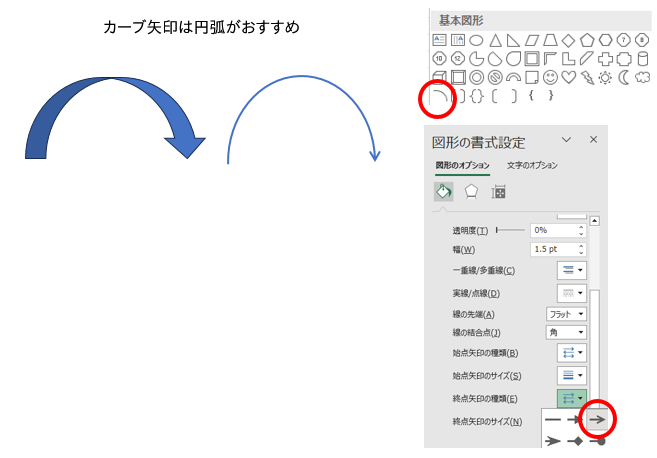Select the donut ring shape
657x458 pixels.
tap(476, 78)
